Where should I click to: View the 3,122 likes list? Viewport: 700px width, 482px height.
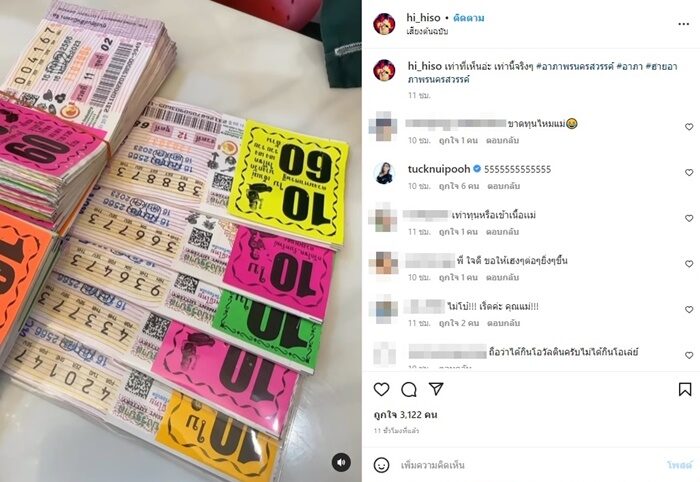click(405, 415)
